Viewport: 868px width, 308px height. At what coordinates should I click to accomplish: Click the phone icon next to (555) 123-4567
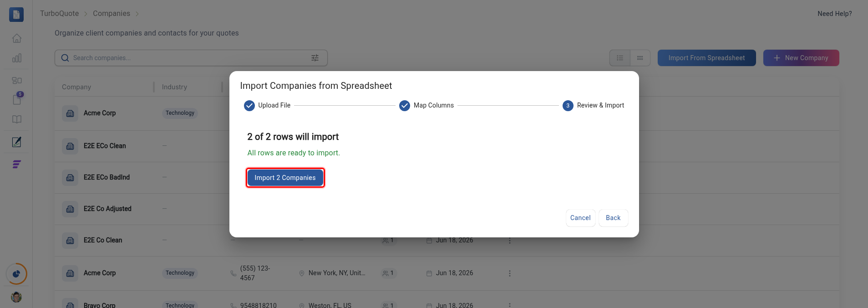[x=233, y=273]
